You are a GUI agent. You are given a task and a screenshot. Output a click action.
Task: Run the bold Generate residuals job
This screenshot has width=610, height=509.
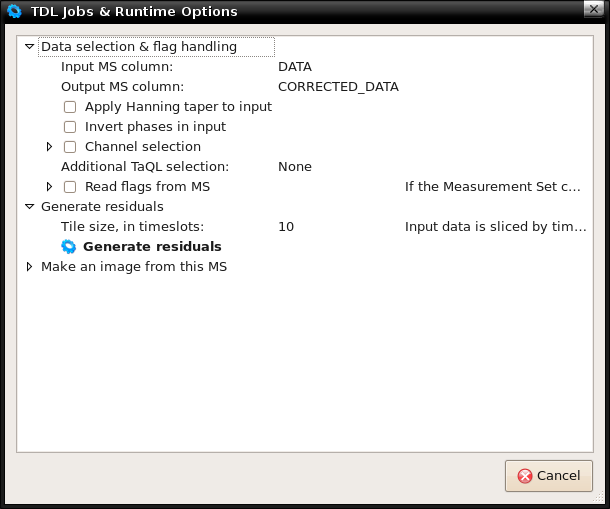click(x=152, y=247)
